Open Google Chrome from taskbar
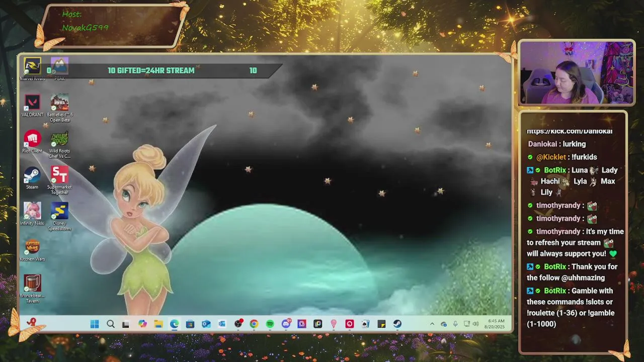The image size is (644, 362). coord(254,324)
